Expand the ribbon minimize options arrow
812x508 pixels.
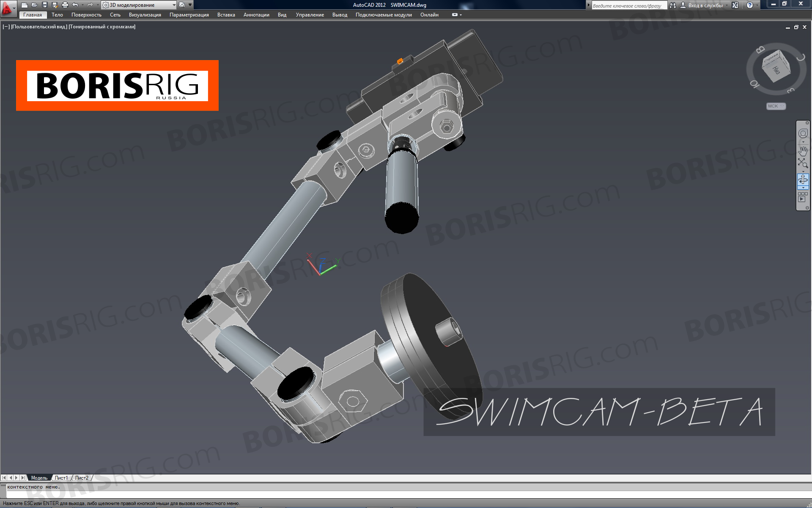pyautogui.click(x=461, y=15)
